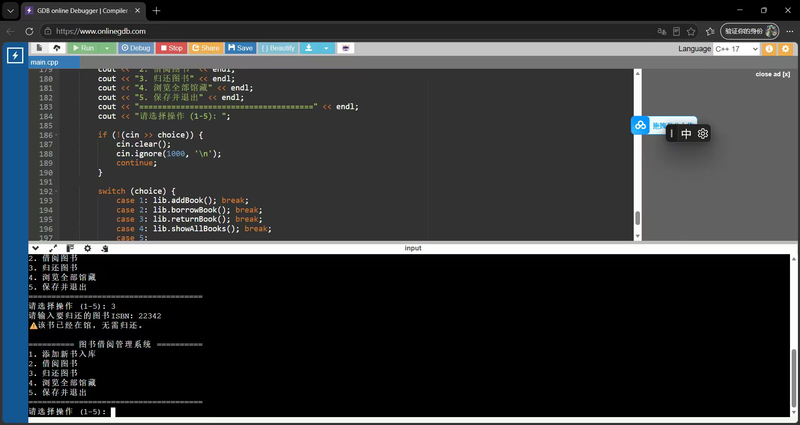Click the 'continue' keyword on line 189
The image size is (800, 425).
click(136, 163)
